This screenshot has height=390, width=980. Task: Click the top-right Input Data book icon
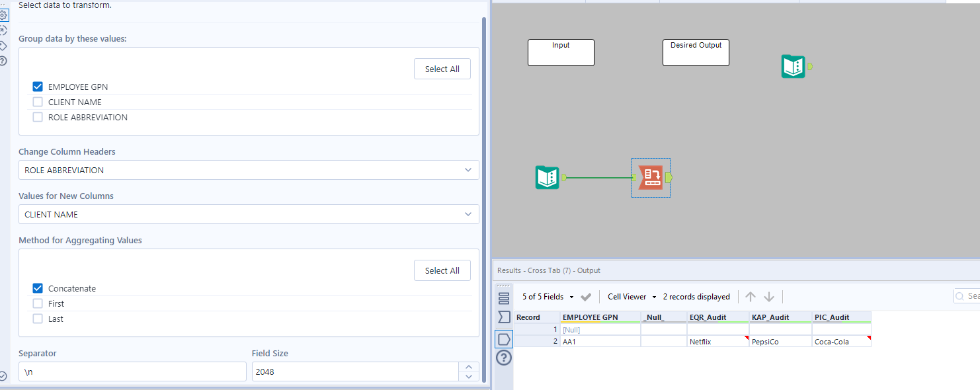coord(793,66)
